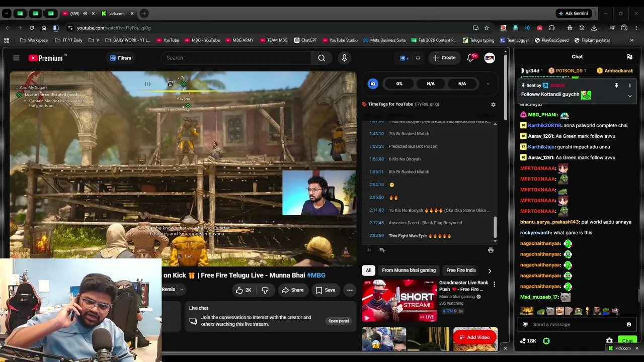Add a new time tag with plus
This screenshot has width=644, height=362.
click(369, 250)
